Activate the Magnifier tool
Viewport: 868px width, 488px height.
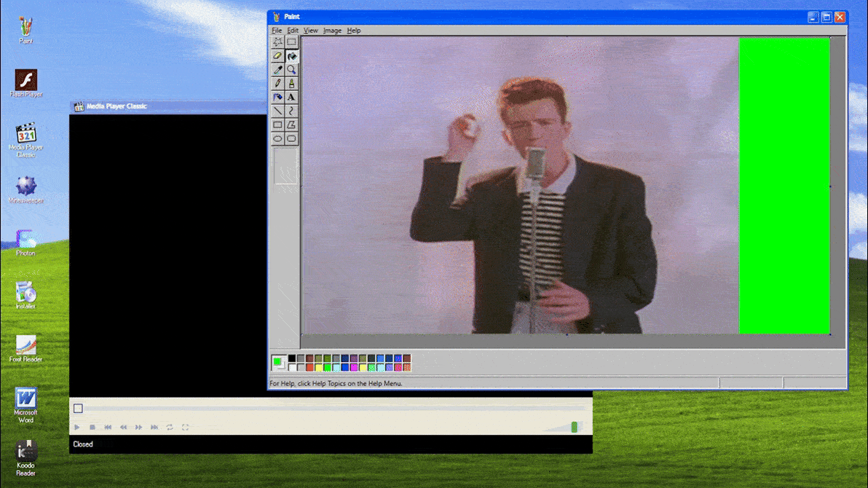pyautogui.click(x=291, y=69)
